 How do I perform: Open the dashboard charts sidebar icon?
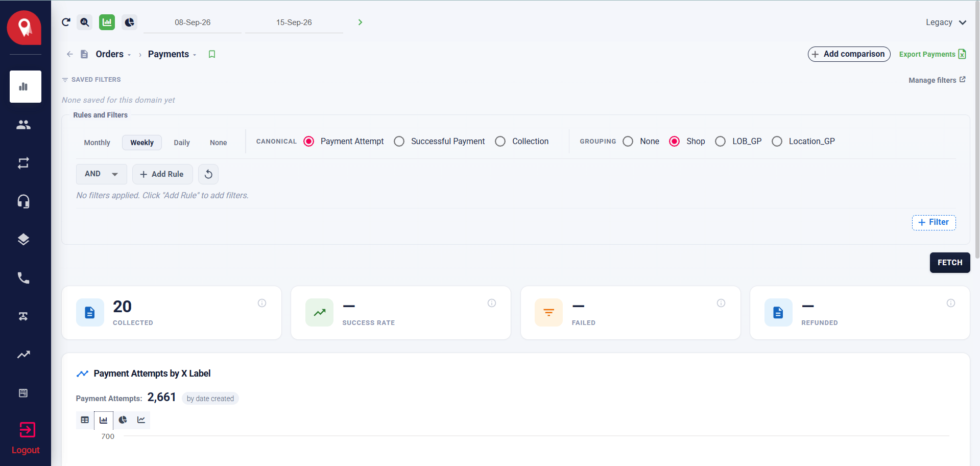[x=26, y=86]
